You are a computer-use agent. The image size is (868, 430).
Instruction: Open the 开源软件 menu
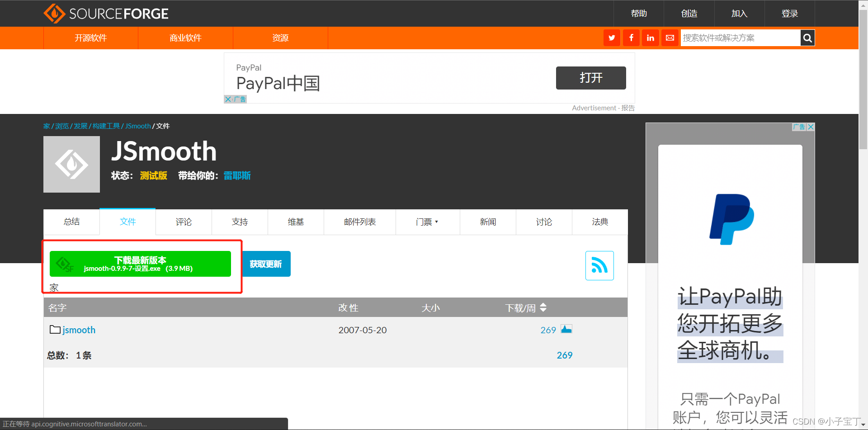coord(90,38)
